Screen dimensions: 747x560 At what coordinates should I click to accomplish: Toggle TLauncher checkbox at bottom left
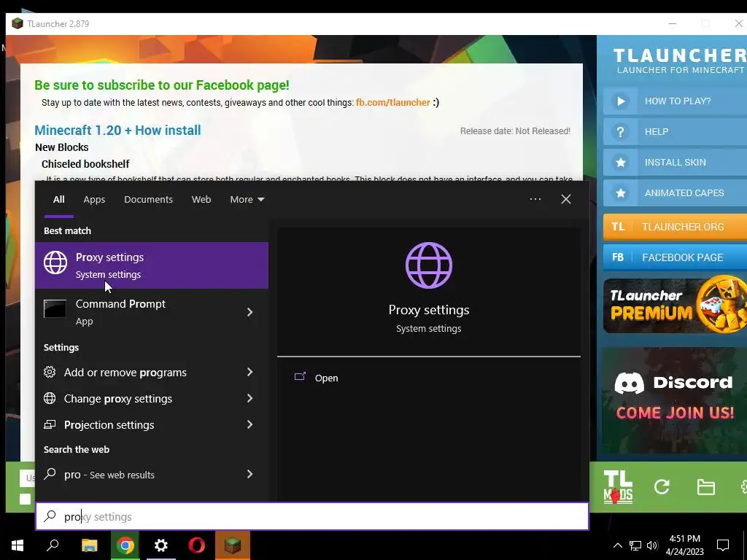[x=26, y=499]
